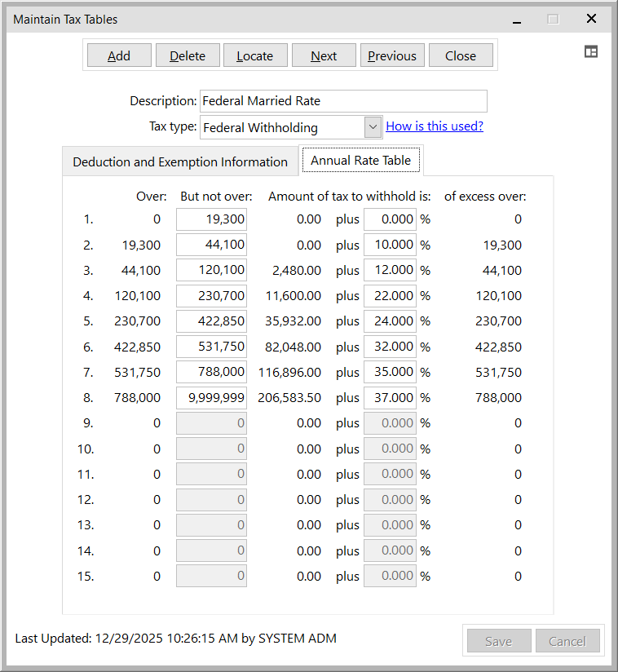Viewport: 618px width, 672px height.
Task: Open the 'How is this used?' link
Action: tap(434, 126)
